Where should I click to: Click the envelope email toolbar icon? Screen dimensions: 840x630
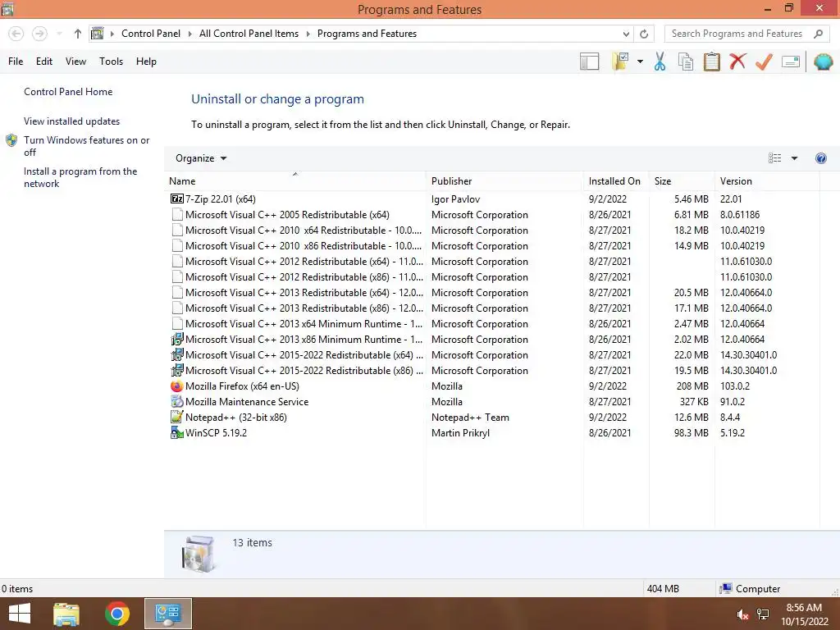791,62
